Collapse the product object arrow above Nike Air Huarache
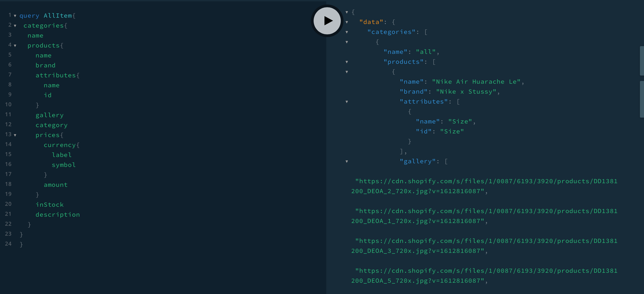 tap(347, 72)
